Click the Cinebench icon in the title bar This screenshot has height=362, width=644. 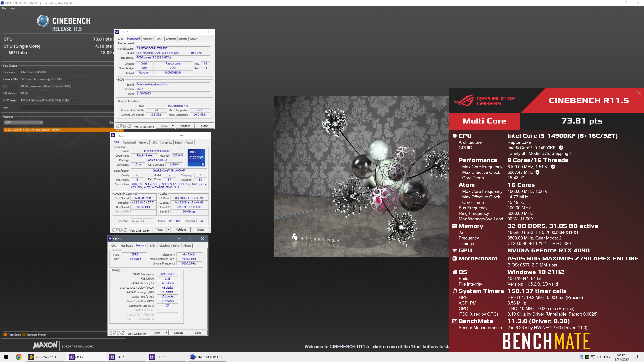[3, 3]
